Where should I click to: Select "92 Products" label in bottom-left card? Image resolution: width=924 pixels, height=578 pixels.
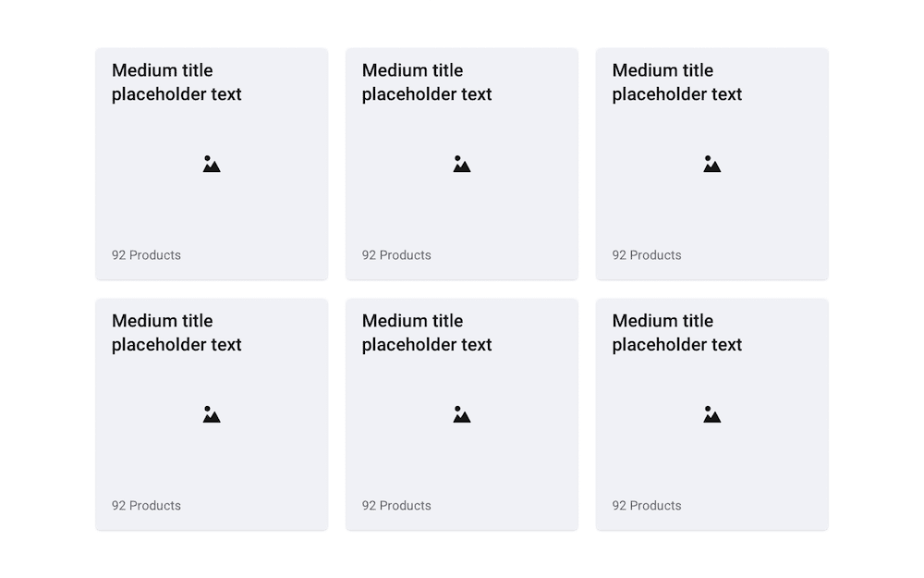click(x=146, y=506)
